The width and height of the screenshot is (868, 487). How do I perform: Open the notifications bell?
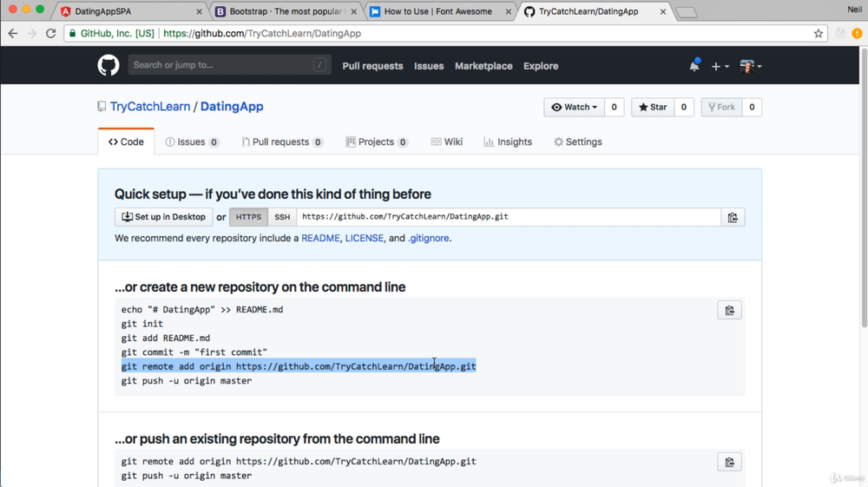(x=694, y=66)
